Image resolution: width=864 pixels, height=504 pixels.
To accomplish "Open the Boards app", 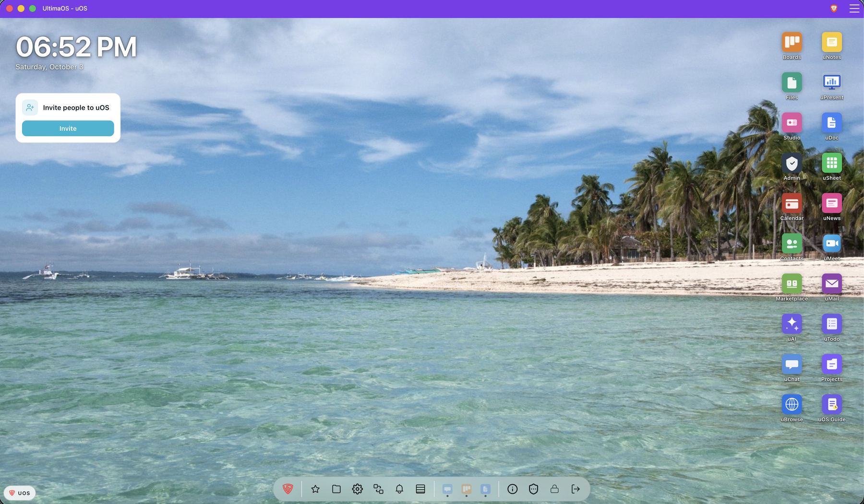I will coord(792,42).
